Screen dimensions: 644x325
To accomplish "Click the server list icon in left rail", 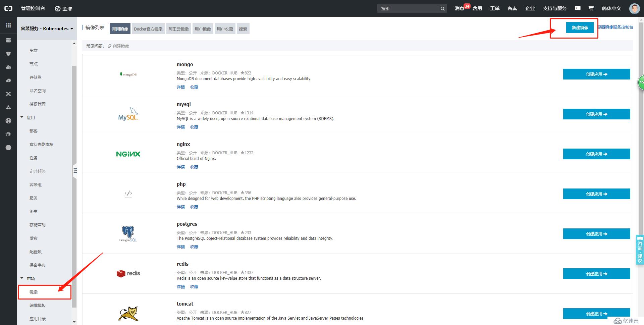I will 8,40.
